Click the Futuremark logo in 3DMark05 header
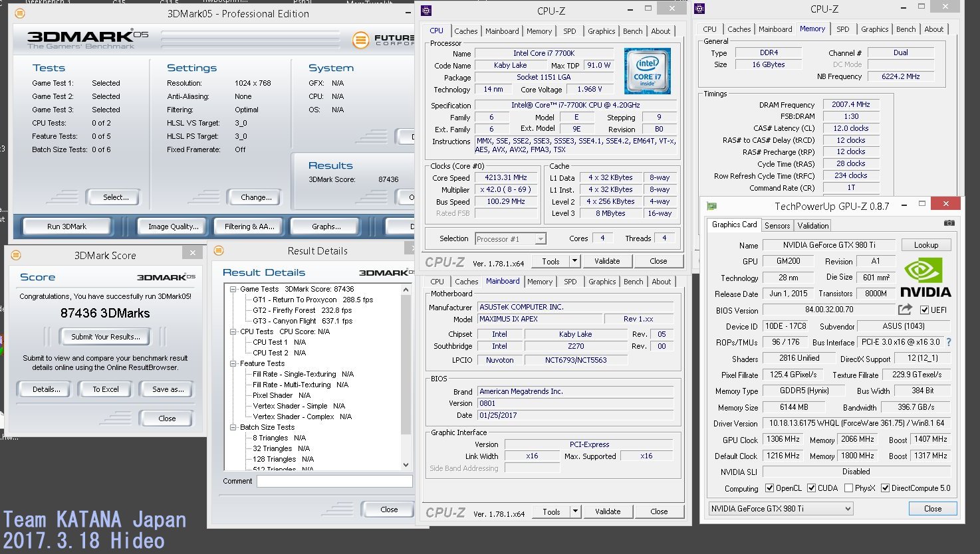 (382, 40)
